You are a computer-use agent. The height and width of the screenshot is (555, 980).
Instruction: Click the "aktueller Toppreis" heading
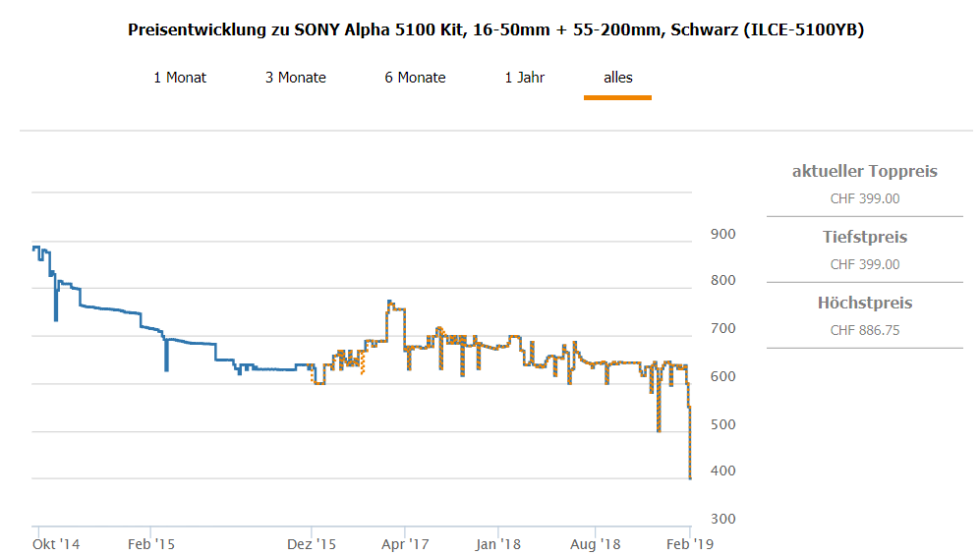(x=865, y=172)
